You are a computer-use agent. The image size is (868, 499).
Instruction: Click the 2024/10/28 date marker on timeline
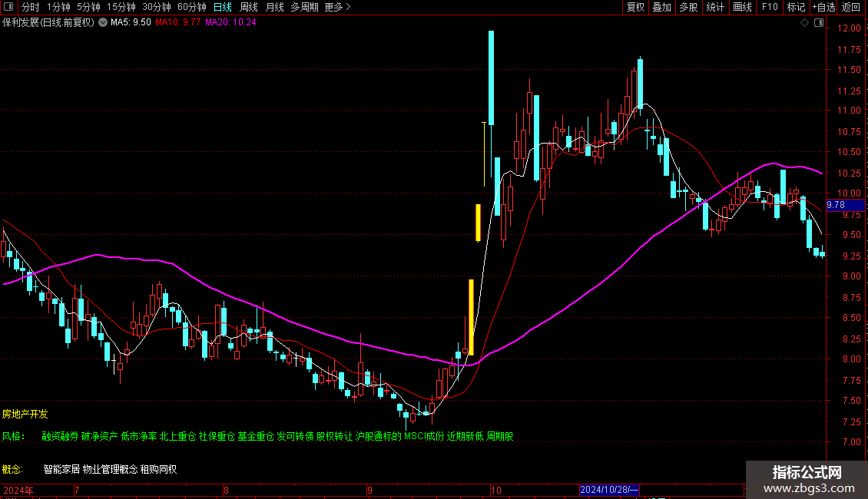(x=609, y=490)
